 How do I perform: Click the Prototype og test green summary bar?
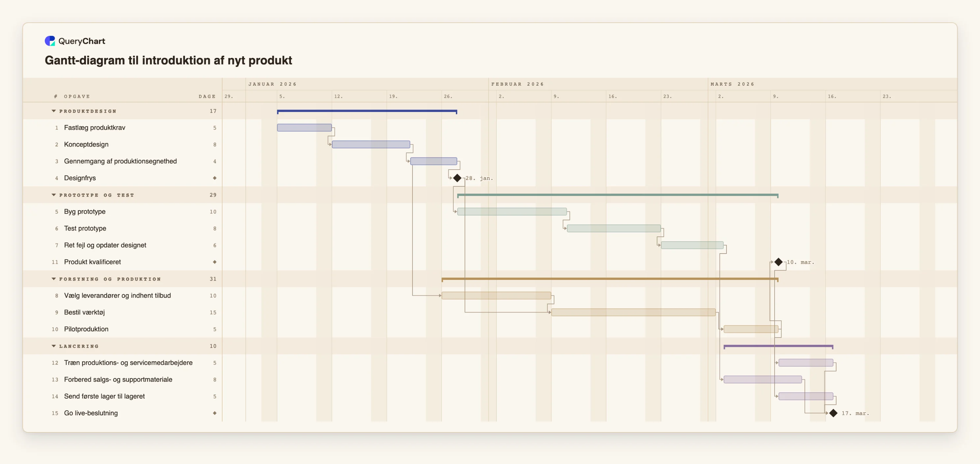(618, 195)
